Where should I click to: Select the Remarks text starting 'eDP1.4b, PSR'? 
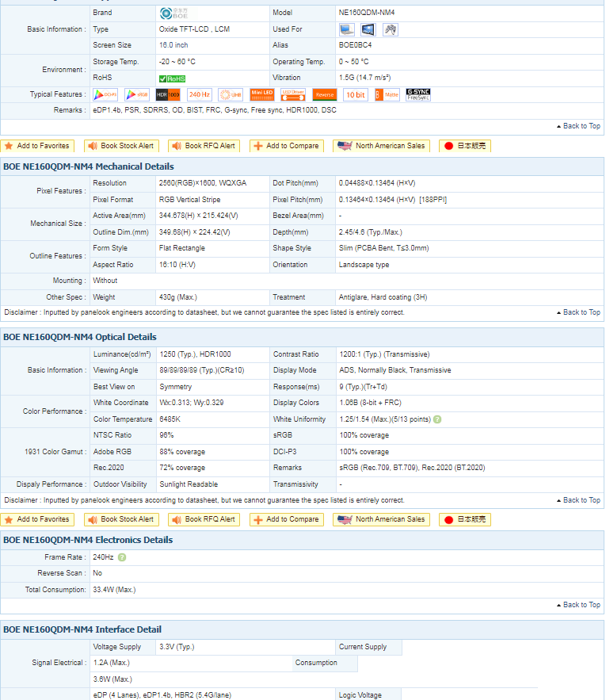click(215, 110)
